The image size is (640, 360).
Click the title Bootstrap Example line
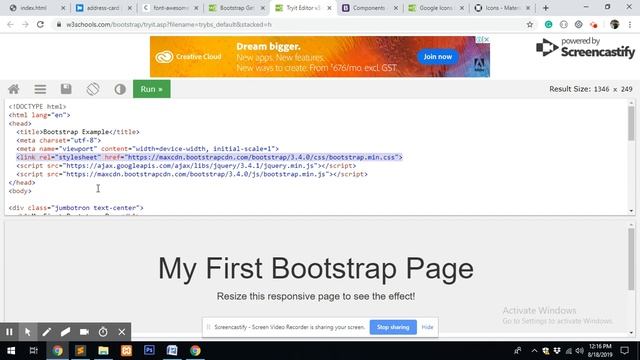pyautogui.click(x=78, y=132)
